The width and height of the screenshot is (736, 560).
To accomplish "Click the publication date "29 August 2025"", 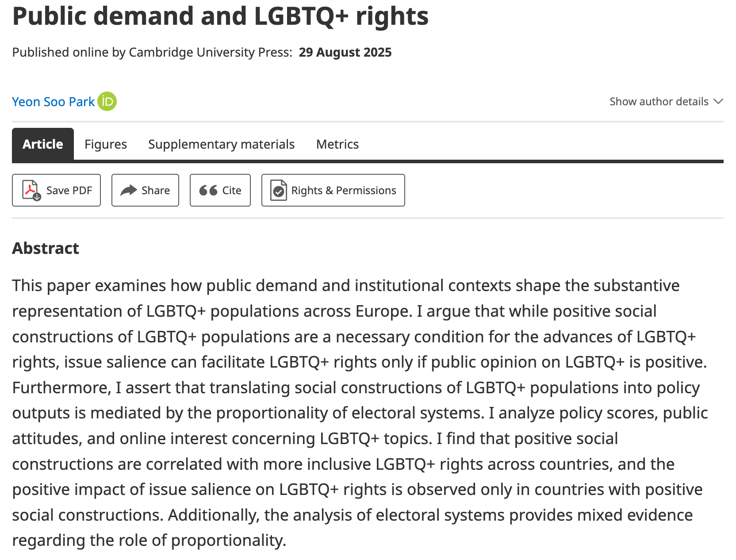I will (345, 52).
